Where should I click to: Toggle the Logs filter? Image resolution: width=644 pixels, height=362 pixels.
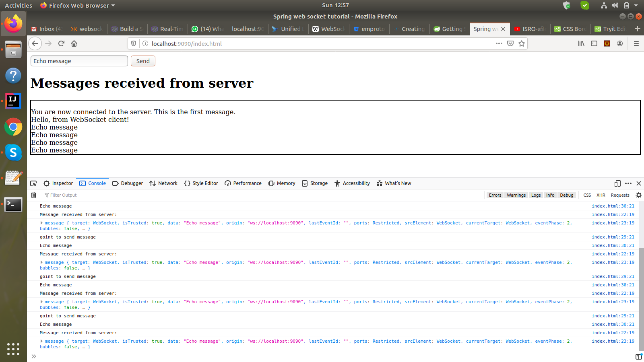(536, 195)
